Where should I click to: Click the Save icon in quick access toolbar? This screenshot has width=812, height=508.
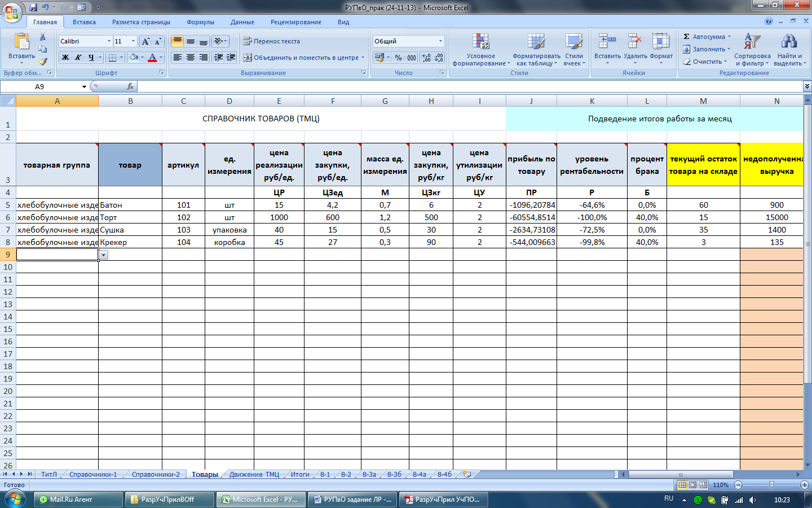33,7
